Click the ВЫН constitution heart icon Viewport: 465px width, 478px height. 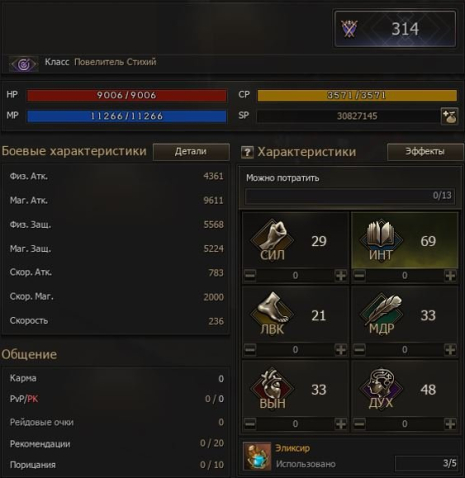pyautogui.click(x=272, y=388)
